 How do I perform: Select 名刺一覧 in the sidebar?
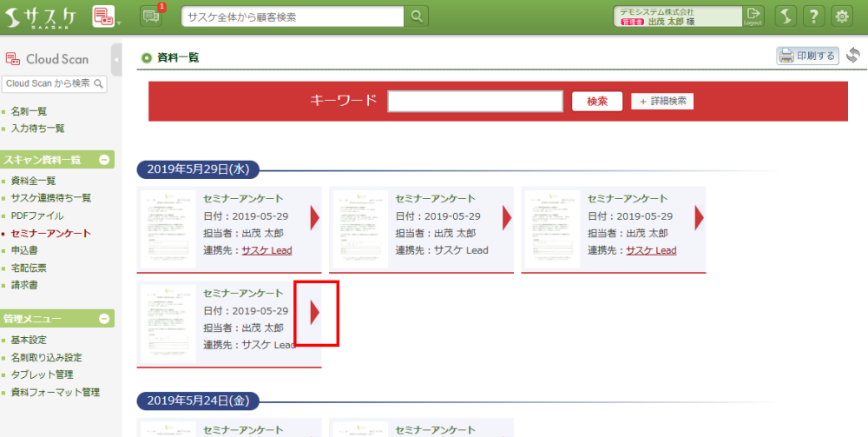click(29, 111)
